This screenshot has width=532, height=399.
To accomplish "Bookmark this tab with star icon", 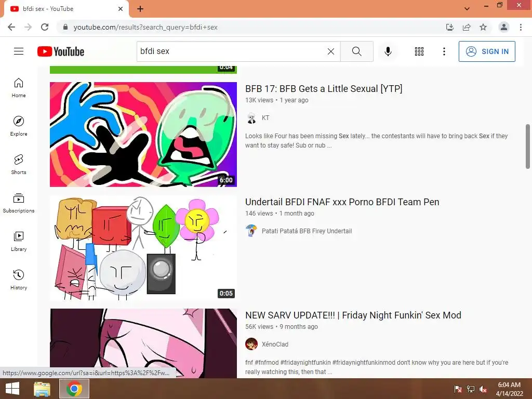I will pyautogui.click(x=483, y=27).
